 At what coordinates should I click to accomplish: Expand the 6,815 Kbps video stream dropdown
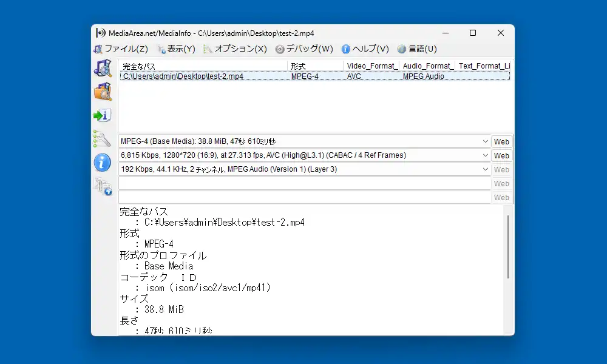pos(485,155)
